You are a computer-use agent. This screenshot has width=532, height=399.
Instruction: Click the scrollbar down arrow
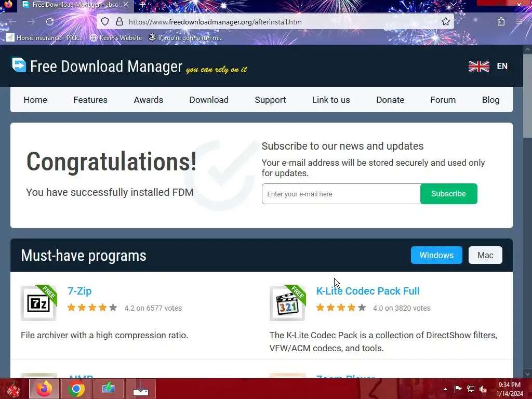point(527,374)
